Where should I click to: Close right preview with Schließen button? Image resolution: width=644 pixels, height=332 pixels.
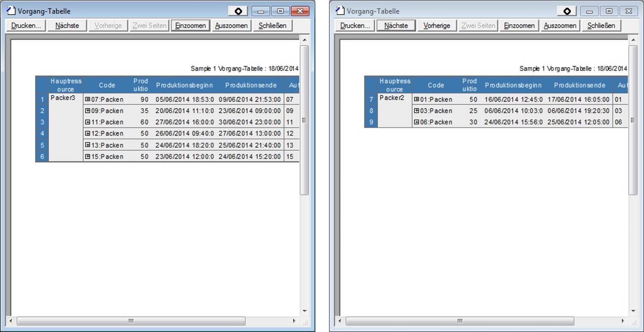pos(601,26)
